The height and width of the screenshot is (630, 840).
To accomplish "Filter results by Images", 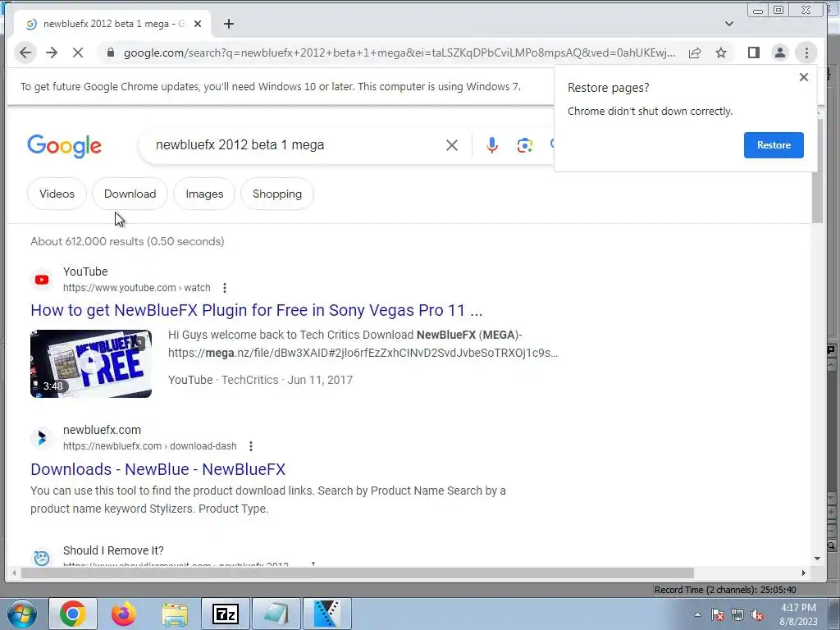I will [x=204, y=194].
